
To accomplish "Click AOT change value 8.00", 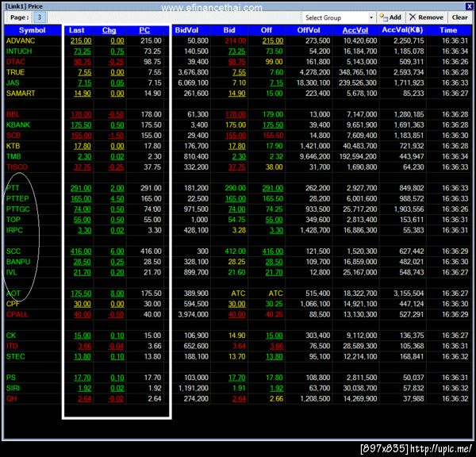I will [117, 294].
